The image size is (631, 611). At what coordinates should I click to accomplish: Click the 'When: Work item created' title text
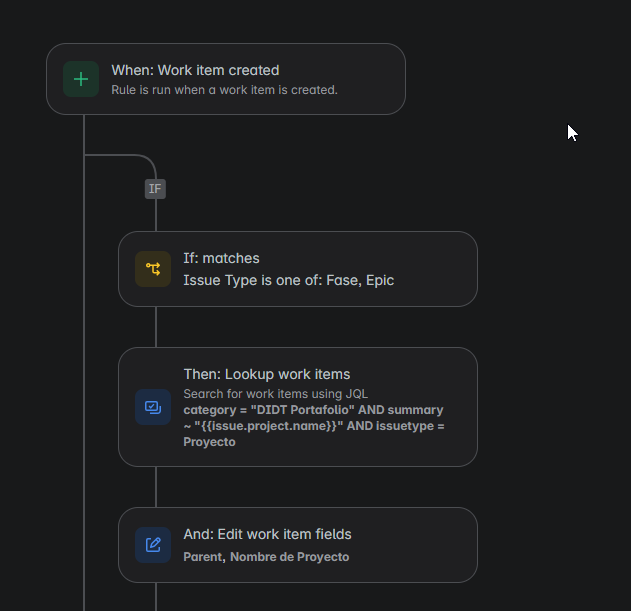pyautogui.click(x=195, y=70)
